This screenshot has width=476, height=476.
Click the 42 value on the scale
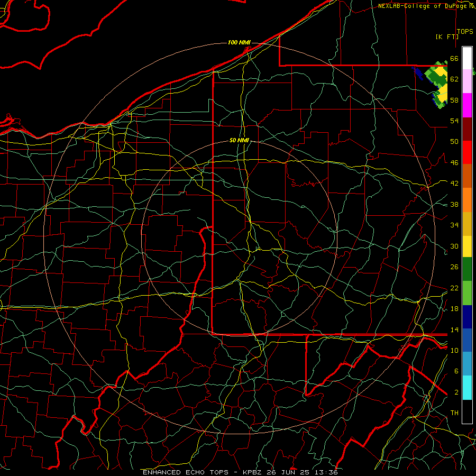coord(454,183)
